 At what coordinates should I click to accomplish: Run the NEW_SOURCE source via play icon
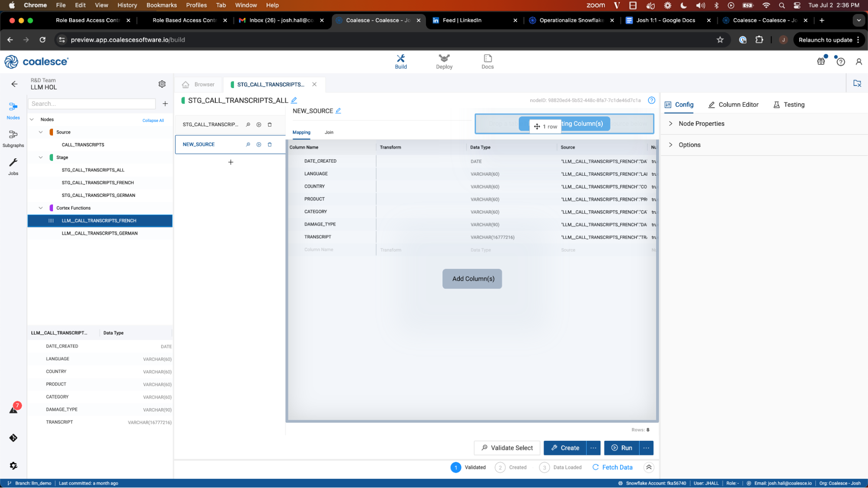point(259,144)
